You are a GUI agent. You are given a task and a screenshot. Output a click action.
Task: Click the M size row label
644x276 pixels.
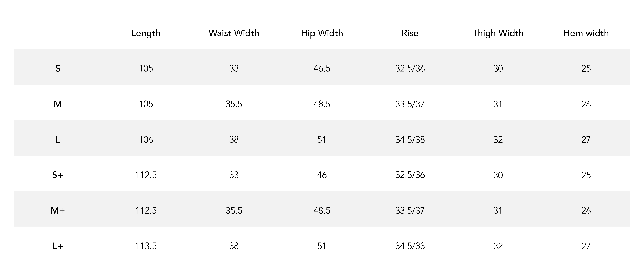tap(58, 104)
